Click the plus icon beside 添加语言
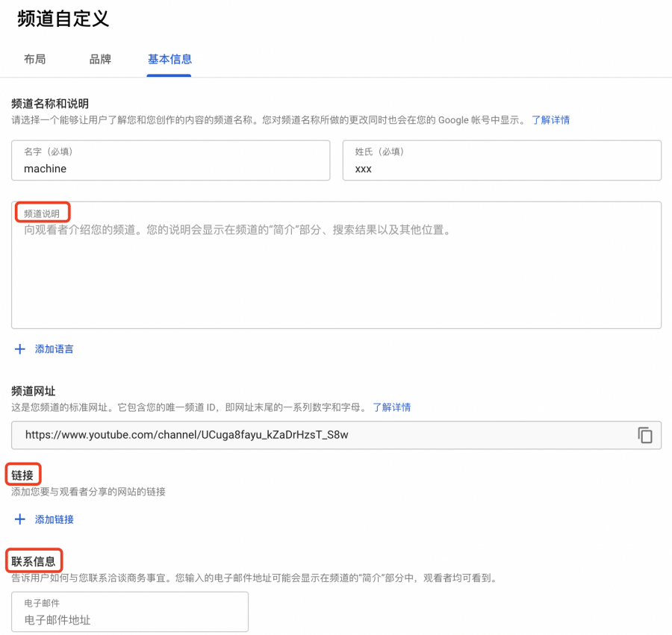The image size is (672, 635). (19, 348)
